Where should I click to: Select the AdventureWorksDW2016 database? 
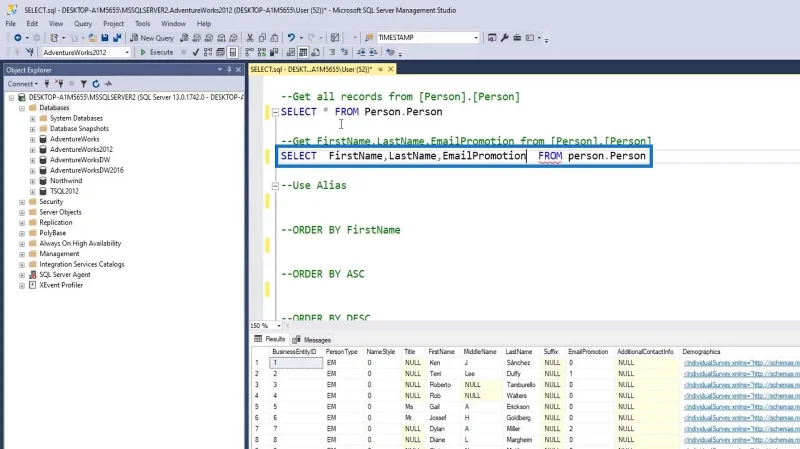[x=87, y=170]
